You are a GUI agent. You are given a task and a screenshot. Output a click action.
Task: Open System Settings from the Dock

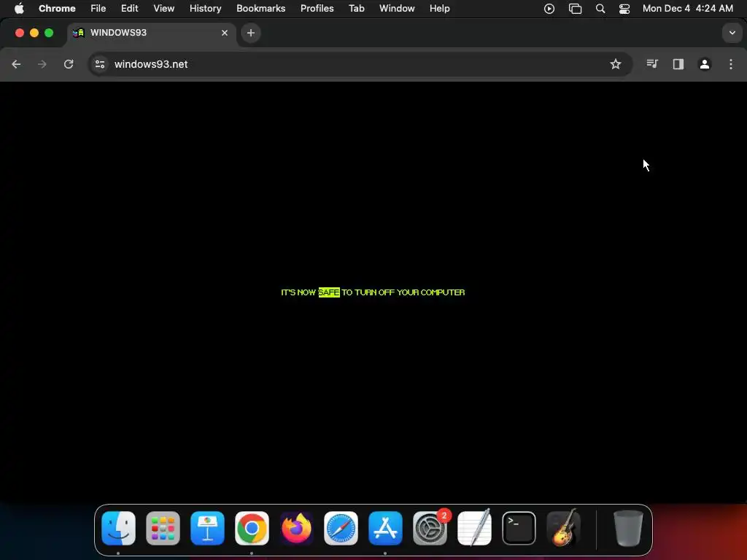coord(430,528)
